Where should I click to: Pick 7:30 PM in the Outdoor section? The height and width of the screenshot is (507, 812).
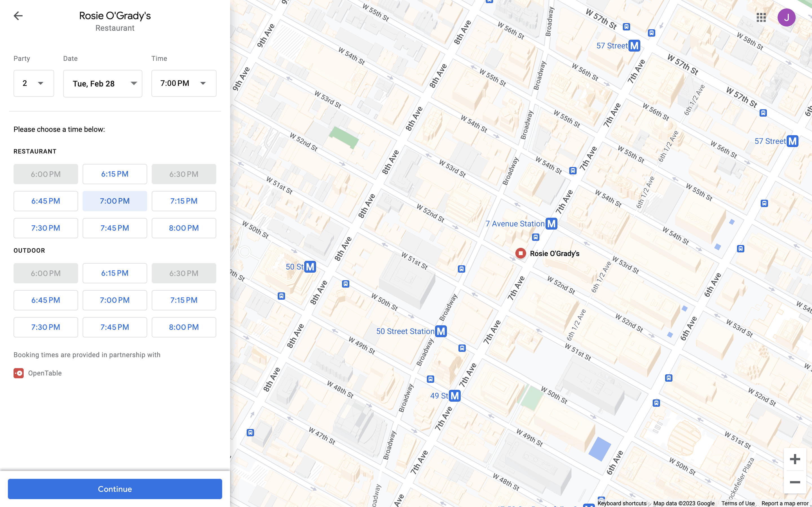[x=46, y=327]
